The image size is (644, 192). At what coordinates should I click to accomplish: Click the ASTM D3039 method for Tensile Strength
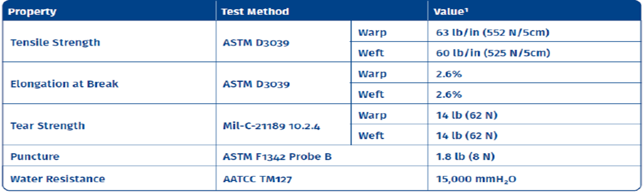click(256, 43)
